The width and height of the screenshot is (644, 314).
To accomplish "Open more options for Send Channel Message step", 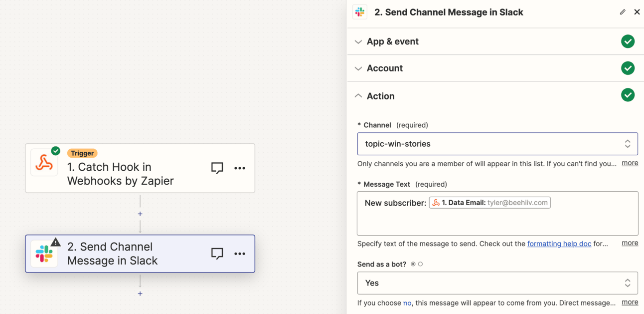I will (x=240, y=254).
